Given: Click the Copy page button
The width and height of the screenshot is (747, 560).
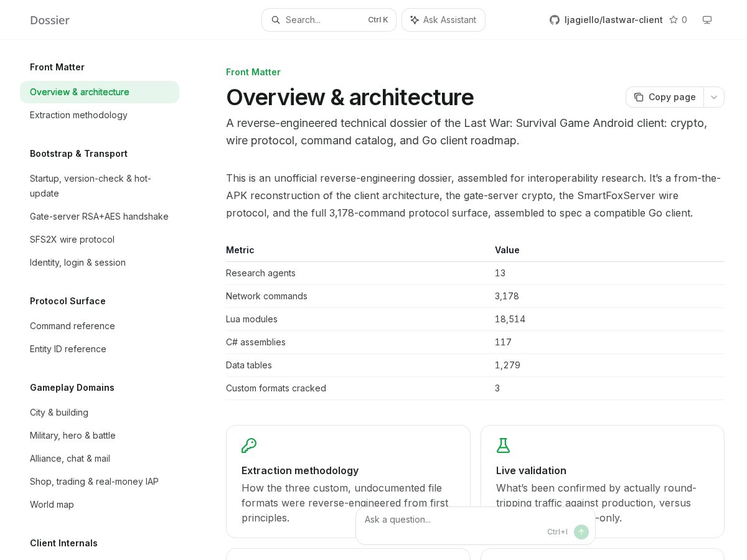Looking at the screenshot, I should coord(665,97).
